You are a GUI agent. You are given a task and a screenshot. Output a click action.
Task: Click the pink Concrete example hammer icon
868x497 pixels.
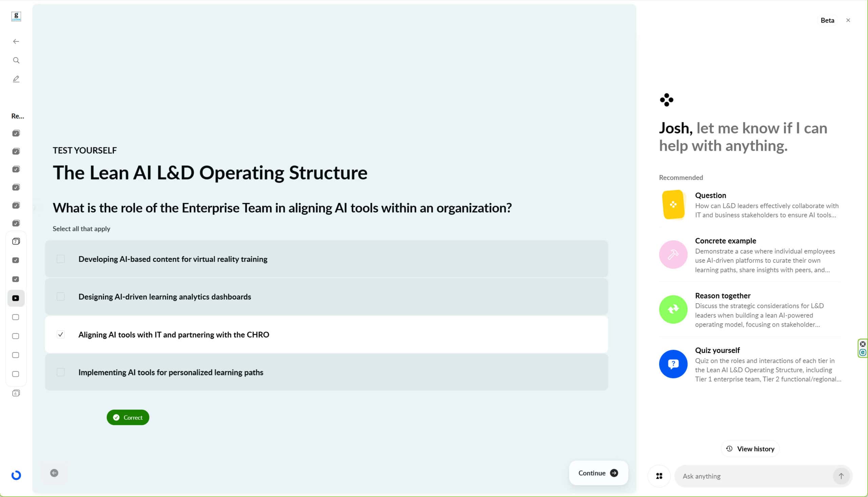click(673, 254)
